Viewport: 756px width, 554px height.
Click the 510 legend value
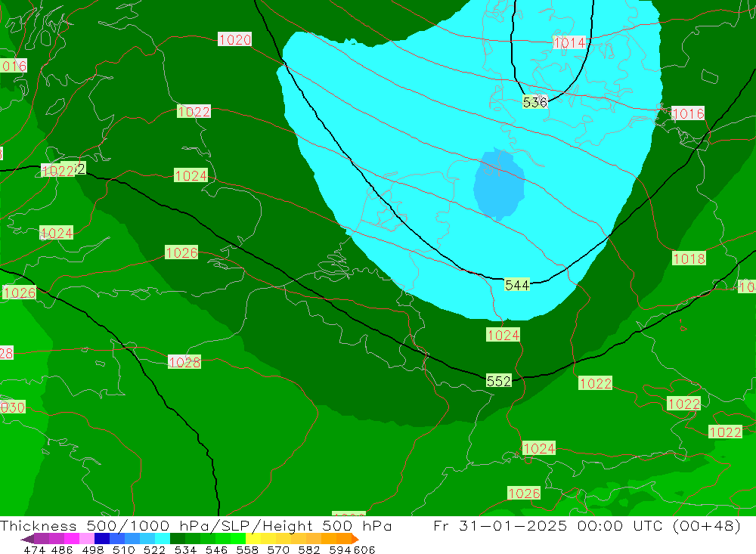[123, 549]
